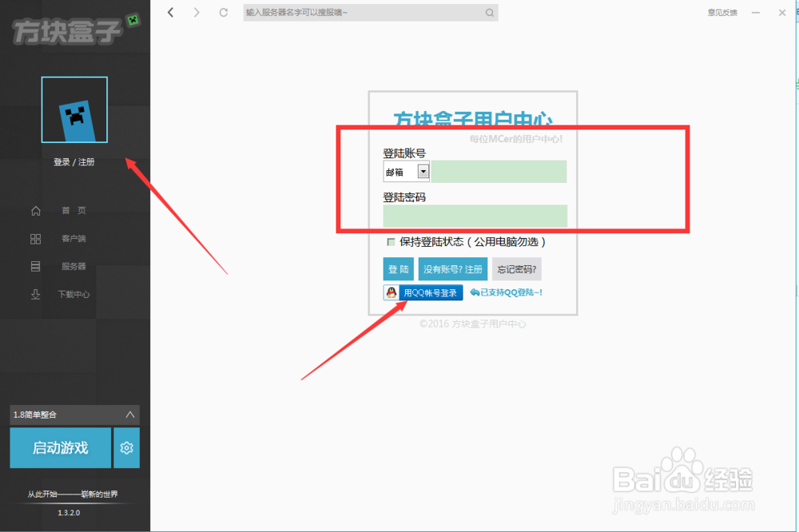Viewport: 799px width, 532px height.
Task: Expand the 1.8简单整合 version selector
Action: pos(74,415)
